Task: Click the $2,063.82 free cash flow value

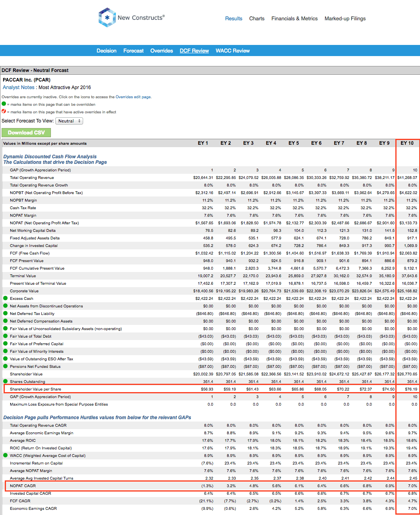Action: pos(408,253)
